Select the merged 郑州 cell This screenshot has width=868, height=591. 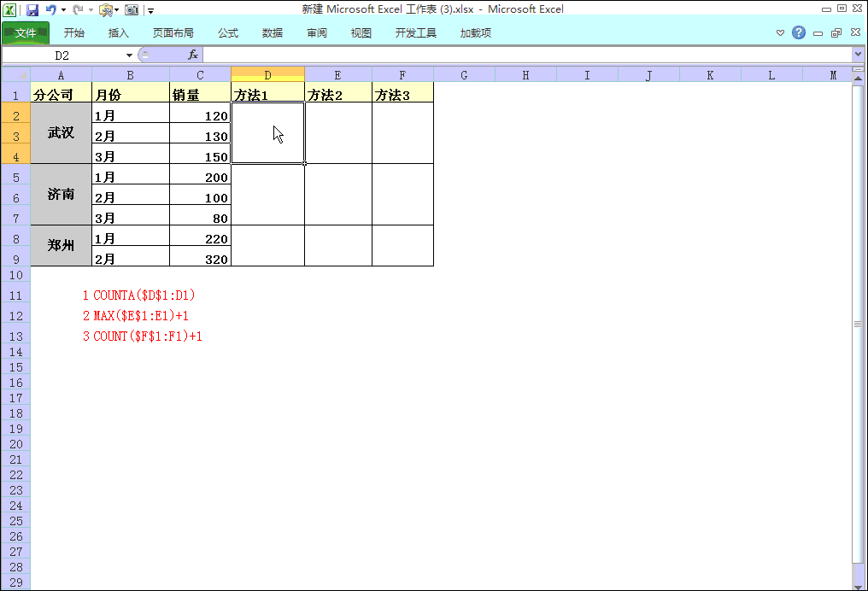coord(61,245)
